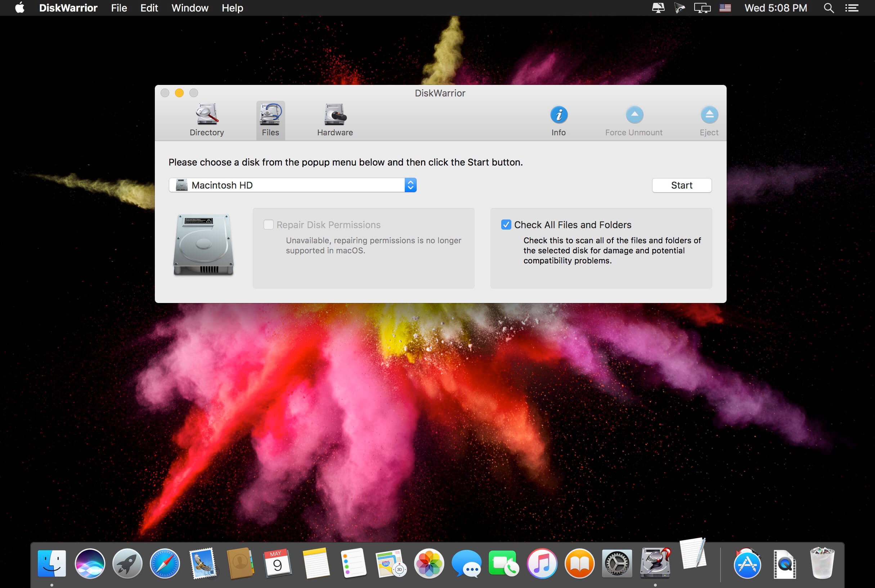The width and height of the screenshot is (875, 588).
Task: Launch Siri from the Dock
Action: (x=90, y=563)
